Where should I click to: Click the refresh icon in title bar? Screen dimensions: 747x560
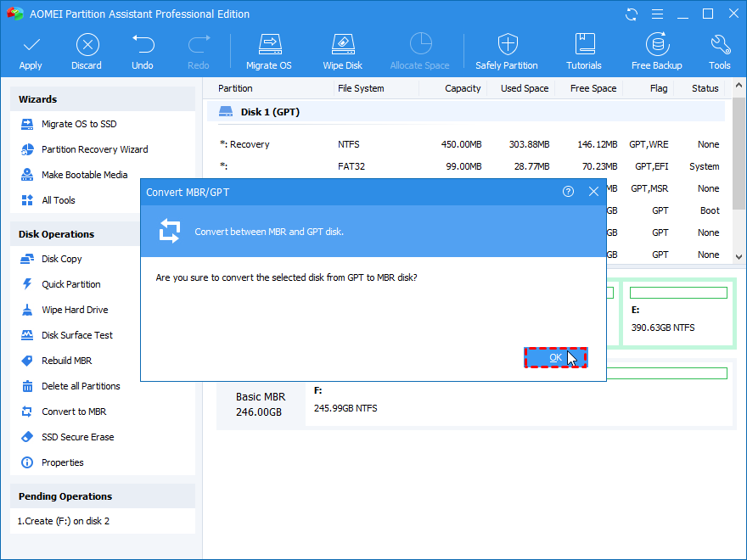[x=632, y=14]
